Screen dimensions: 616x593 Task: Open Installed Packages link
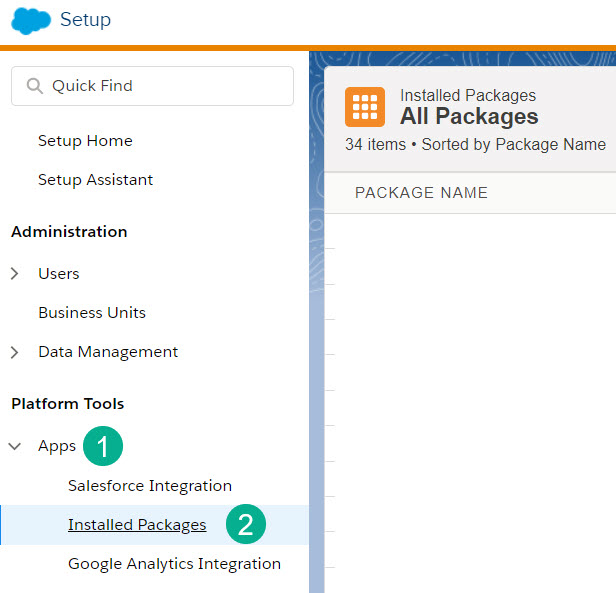pos(137,525)
